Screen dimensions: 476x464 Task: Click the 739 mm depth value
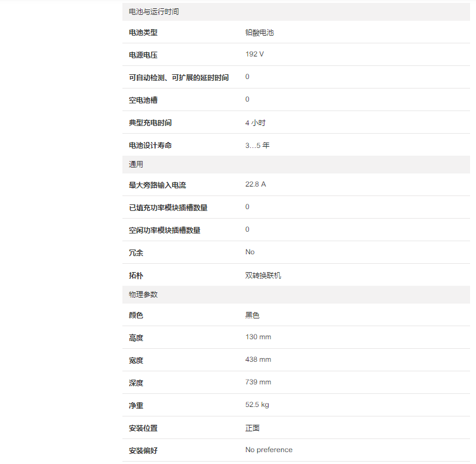point(258,382)
